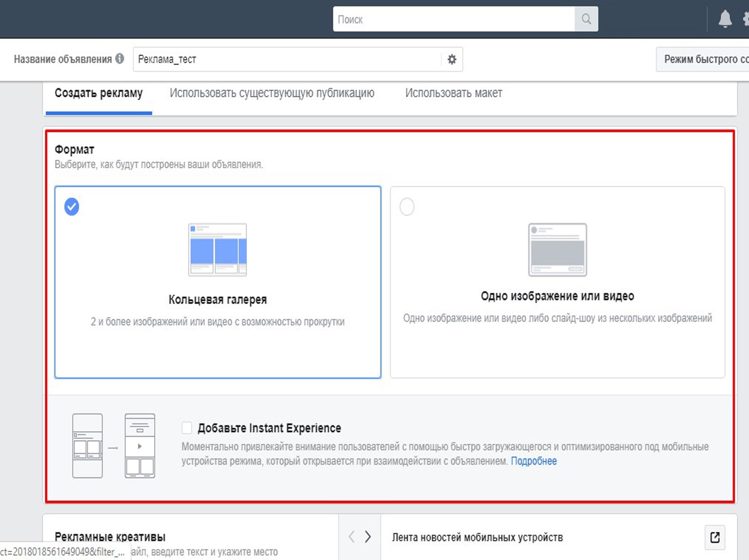Screen dimensions: 749x560
Task: Click the search magnifier icon
Action: [x=586, y=19]
